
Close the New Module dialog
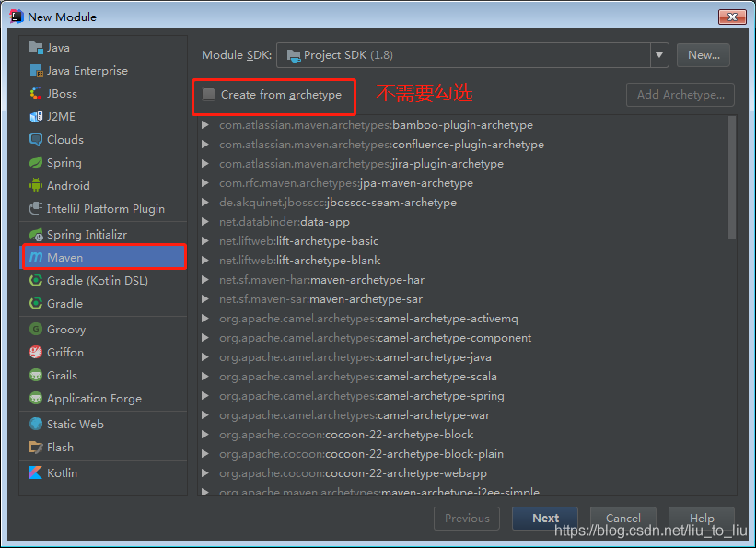pos(732,17)
